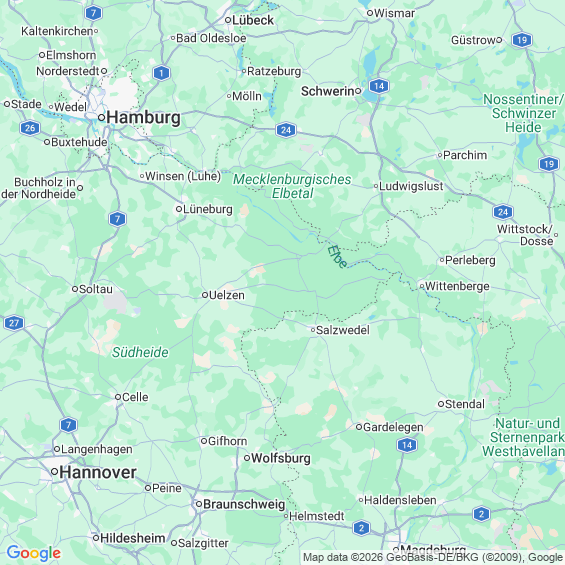Click the A19 highway shield near Güstrow
The width and height of the screenshot is (565, 565).
pyautogui.click(x=522, y=40)
